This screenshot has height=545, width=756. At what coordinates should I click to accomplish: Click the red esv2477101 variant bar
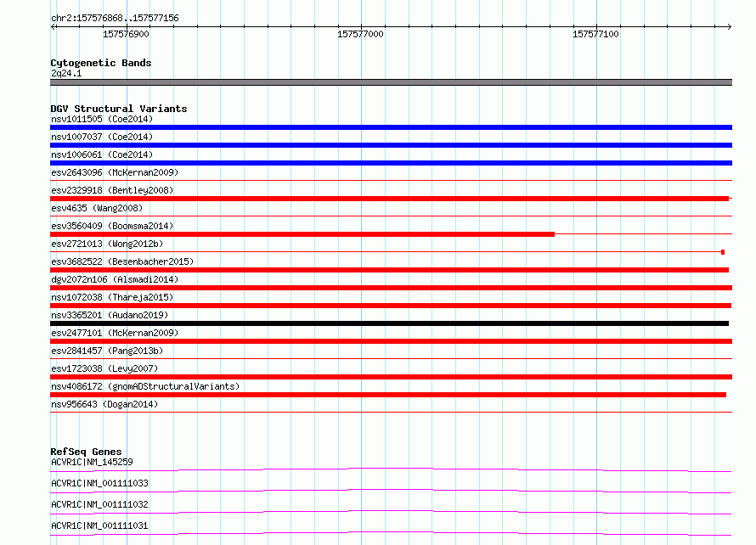coord(391,341)
